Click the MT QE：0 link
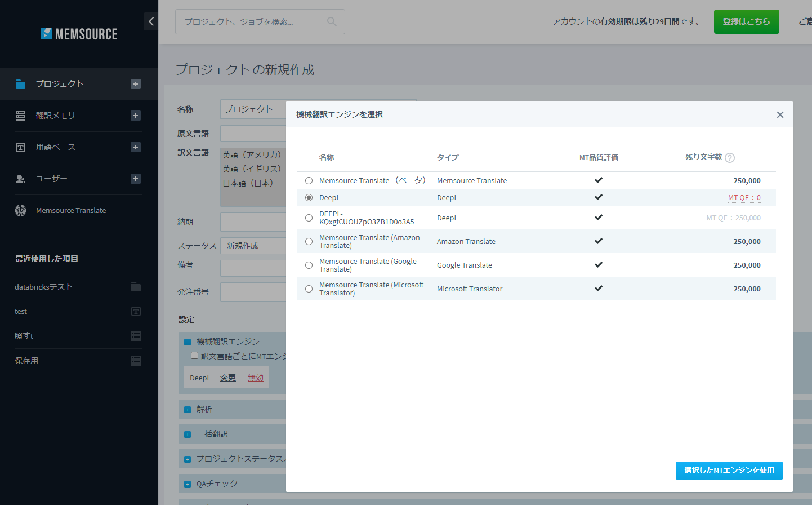Screen dimensions: 812x505 pos(744,198)
